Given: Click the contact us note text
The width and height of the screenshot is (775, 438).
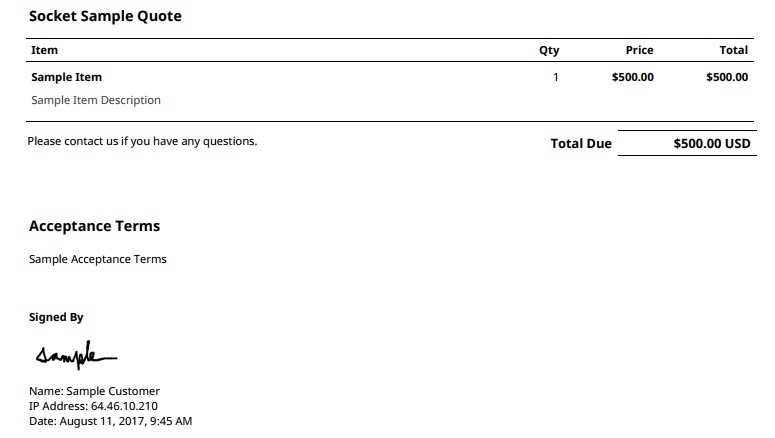Looking at the screenshot, I should [142, 141].
